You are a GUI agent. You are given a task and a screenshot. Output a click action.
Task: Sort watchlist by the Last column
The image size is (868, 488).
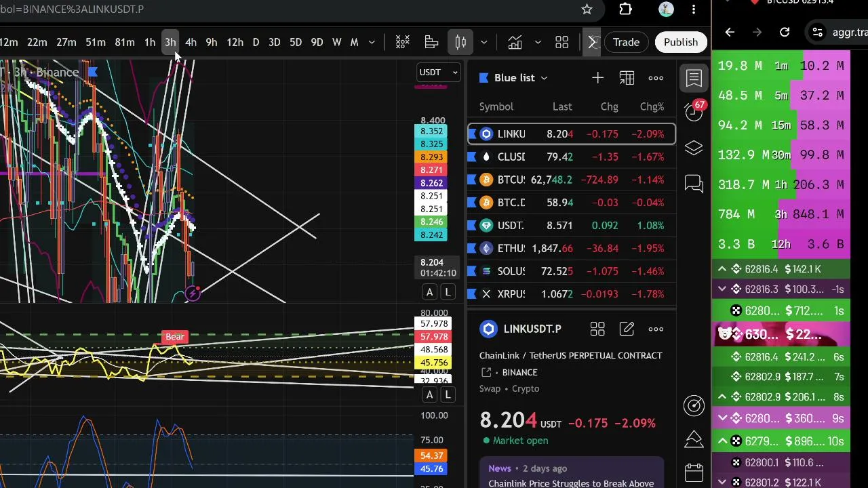pyautogui.click(x=562, y=106)
